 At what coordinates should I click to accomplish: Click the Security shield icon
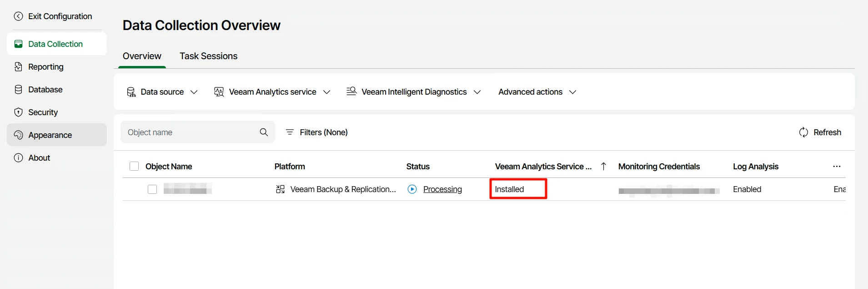18,112
